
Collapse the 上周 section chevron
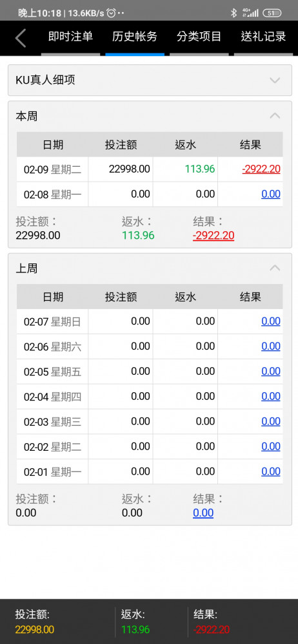[275, 268]
